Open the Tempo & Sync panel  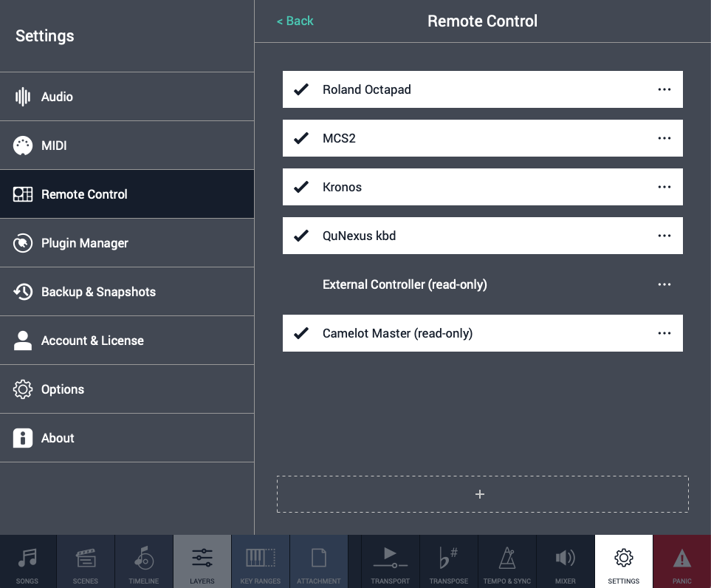pyautogui.click(x=506, y=561)
